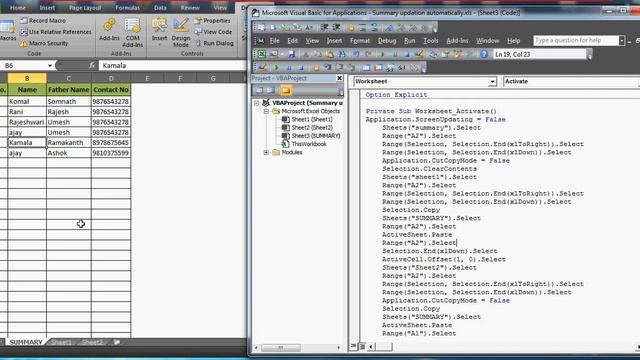Collapse VBAProject root node in tree
The height and width of the screenshot is (360, 640).
[x=257, y=103]
